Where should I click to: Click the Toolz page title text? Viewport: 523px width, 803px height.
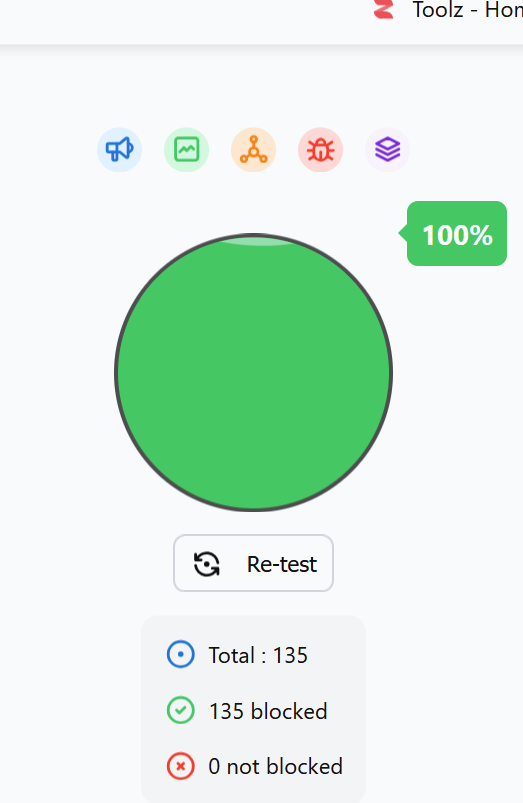(467, 10)
